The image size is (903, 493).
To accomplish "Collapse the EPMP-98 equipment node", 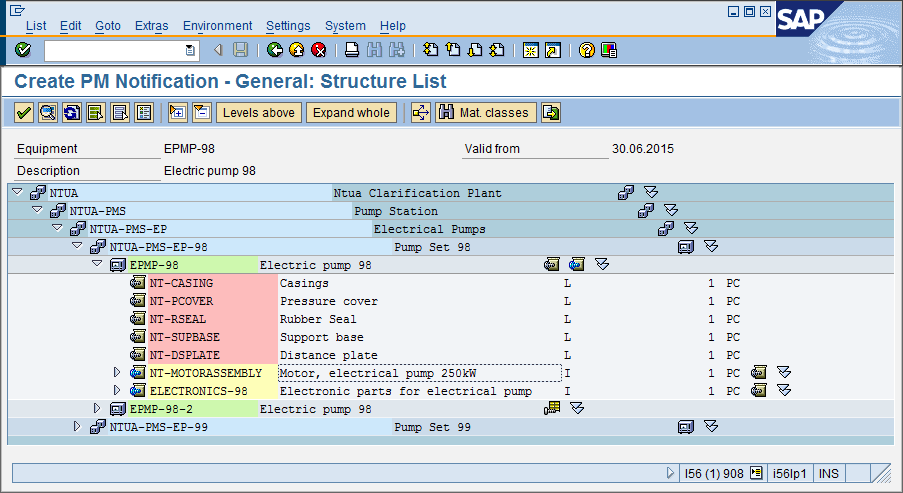I will (x=97, y=264).
